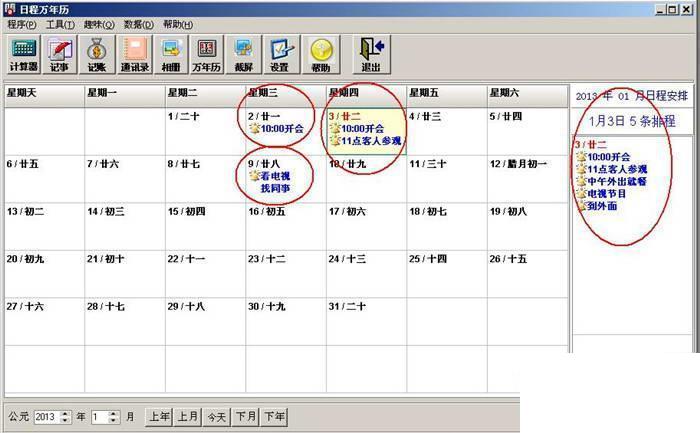
Task: Click the bell icon beside 电视节目
Action: click(x=581, y=194)
